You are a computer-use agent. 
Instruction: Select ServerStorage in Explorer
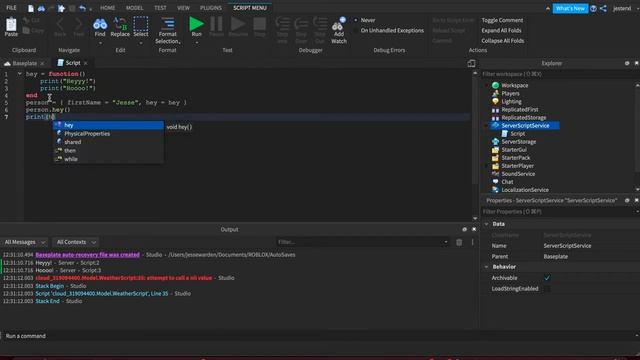(518, 142)
